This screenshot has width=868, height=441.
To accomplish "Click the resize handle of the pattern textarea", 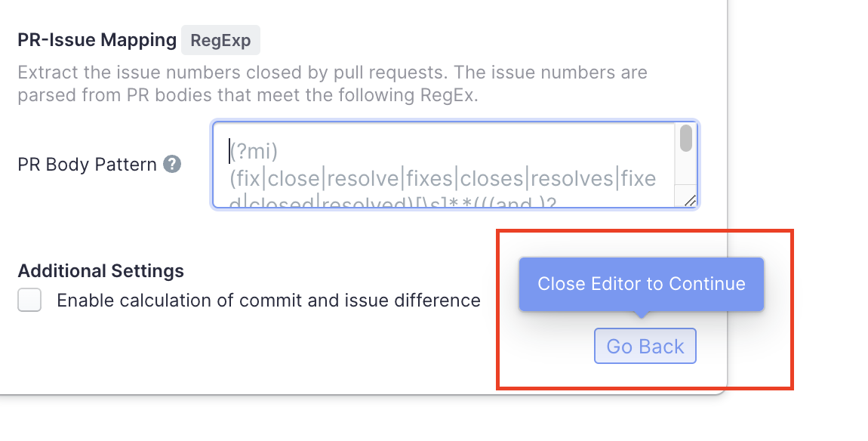I will [x=691, y=200].
